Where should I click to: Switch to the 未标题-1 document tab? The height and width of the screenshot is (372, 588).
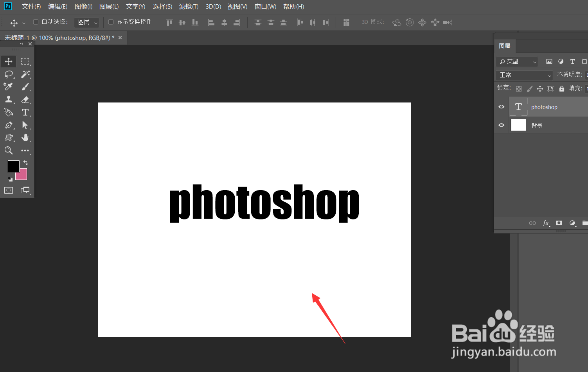[59, 38]
